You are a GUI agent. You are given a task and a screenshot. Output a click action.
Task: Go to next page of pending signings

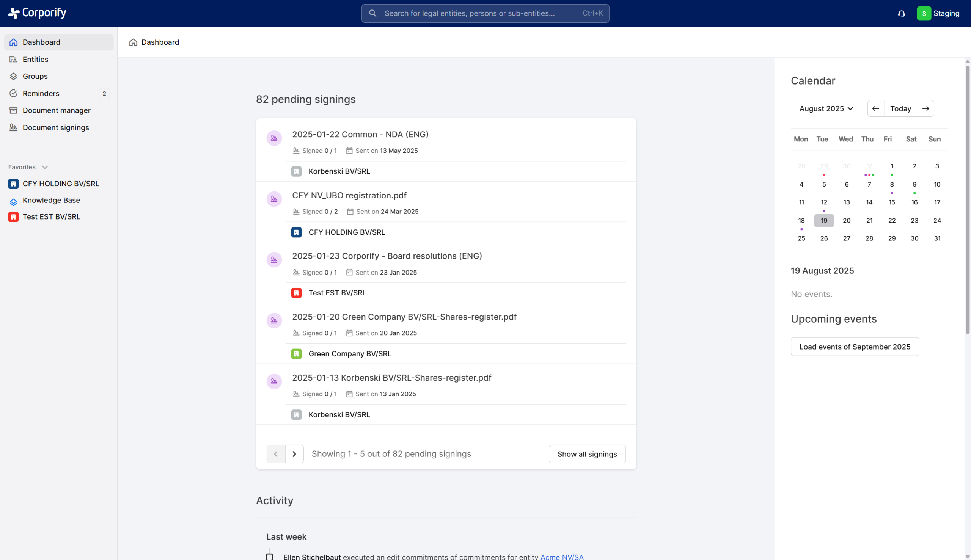[294, 454]
